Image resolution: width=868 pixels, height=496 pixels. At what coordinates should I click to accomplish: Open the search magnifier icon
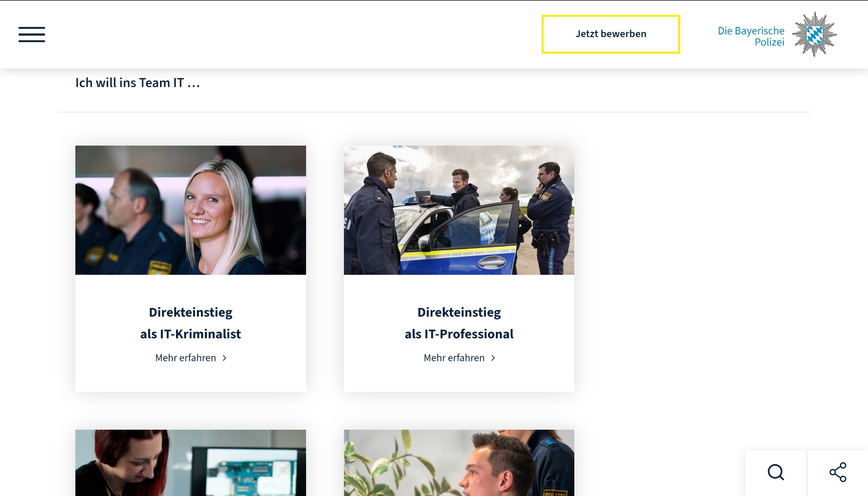776,472
